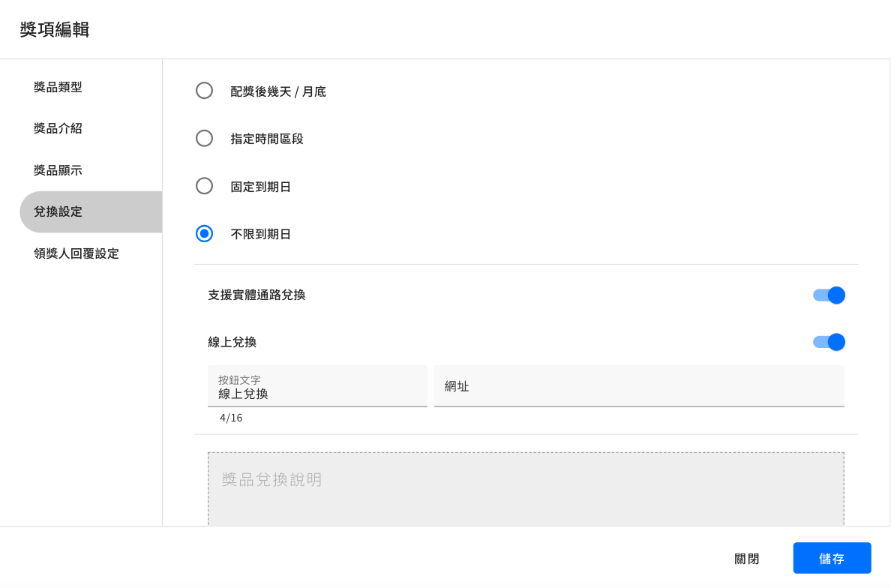Select the 配獎後幾天 / 月底 radio option

coord(204,91)
